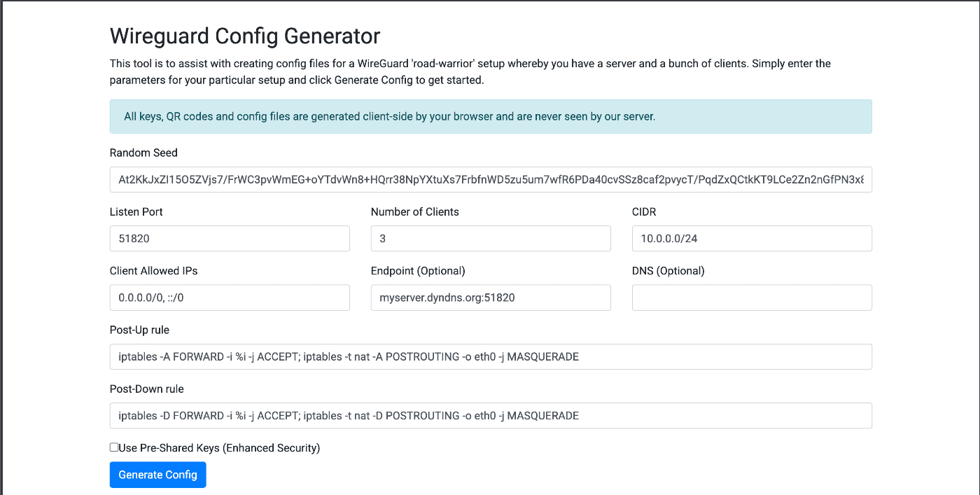Screen dimensions: 980x495
Task: Click inside the Post-Up rule field
Action: [490, 356]
